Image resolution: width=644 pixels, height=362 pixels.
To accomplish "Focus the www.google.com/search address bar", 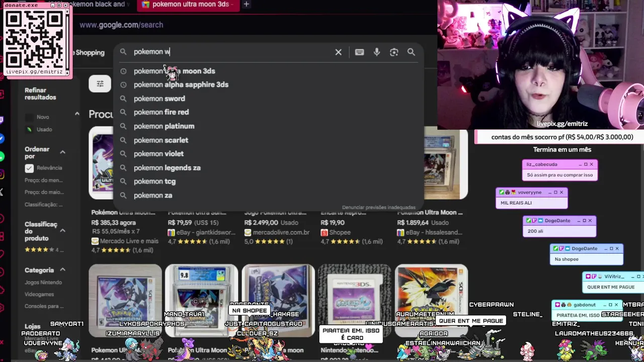I will tap(121, 25).
